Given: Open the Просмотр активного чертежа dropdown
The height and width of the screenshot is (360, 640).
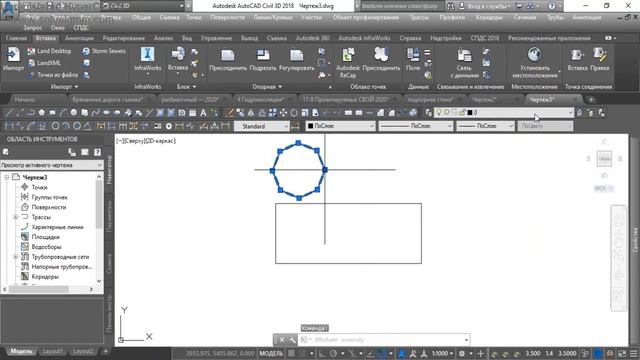Looking at the screenshot, I should click(52, 165).
